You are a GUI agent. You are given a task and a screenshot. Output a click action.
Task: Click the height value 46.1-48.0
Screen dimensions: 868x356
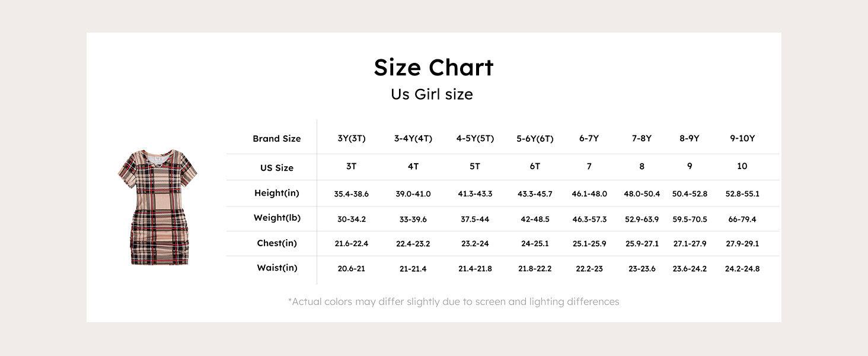click(589, 194)
